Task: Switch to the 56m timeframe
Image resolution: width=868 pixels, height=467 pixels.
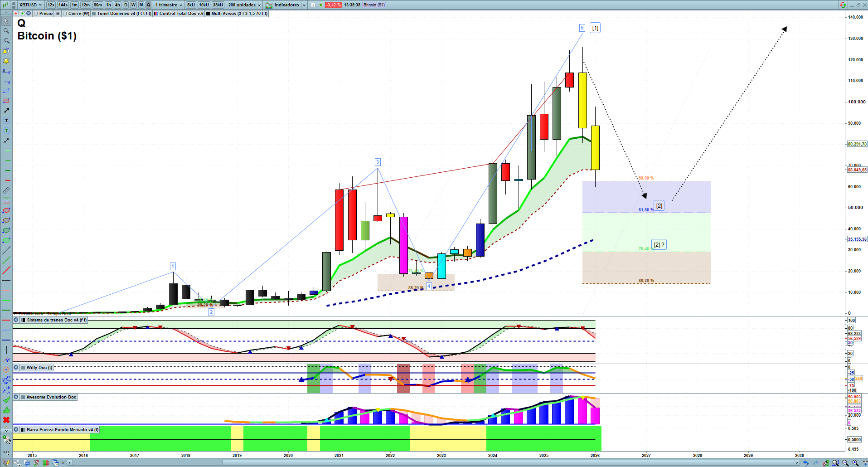Action: (98, 5)
